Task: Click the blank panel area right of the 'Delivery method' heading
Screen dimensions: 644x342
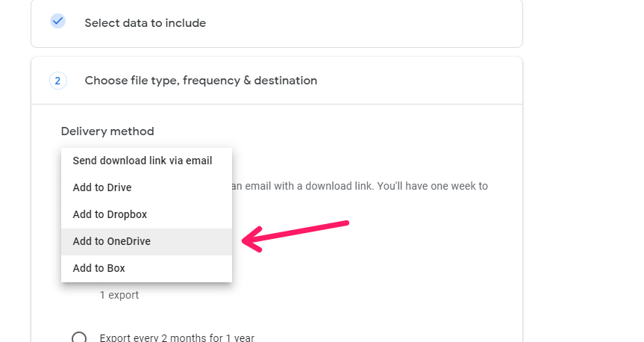Action: tap(336, 131)
